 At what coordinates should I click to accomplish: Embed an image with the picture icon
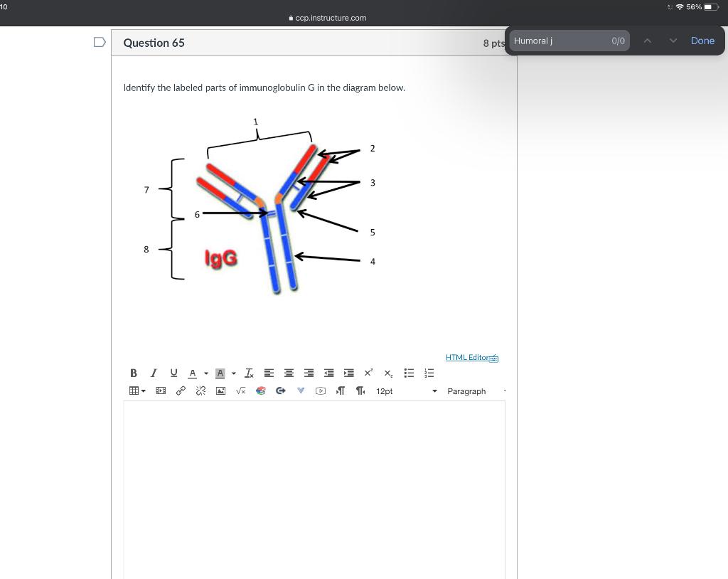(220, 391)
